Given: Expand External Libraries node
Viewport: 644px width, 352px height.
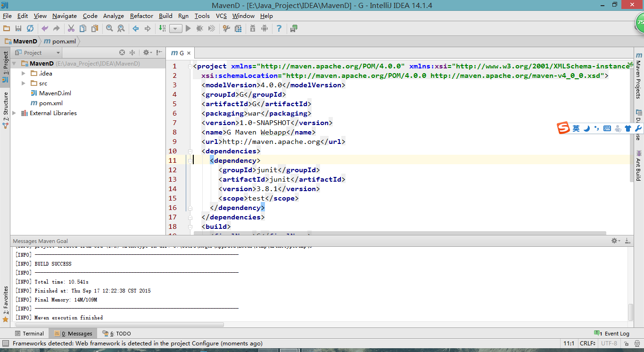Looking at the screenshot, I should pos(14,113).
